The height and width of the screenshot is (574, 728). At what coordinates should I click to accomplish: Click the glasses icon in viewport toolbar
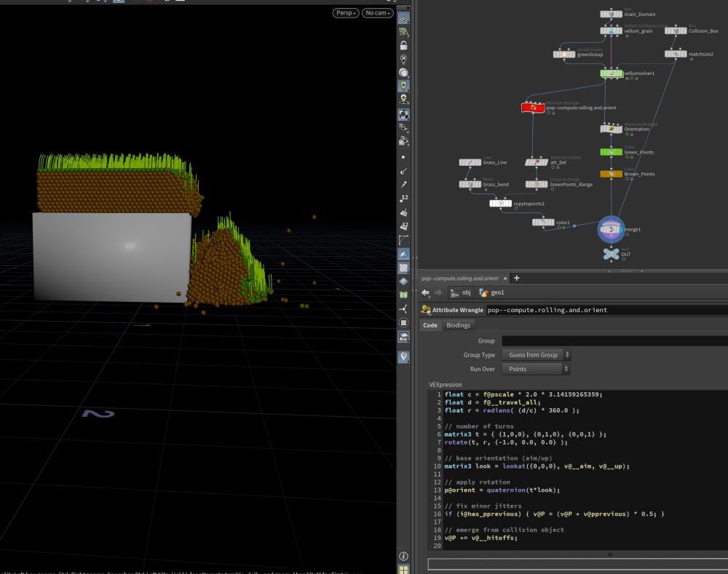click(403, 127)
